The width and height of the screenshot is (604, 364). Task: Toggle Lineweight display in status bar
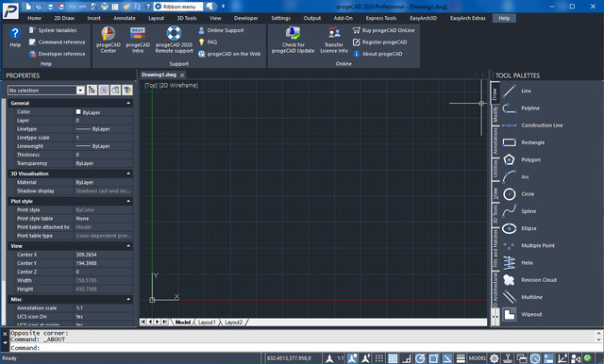click(x=461, y=358)
